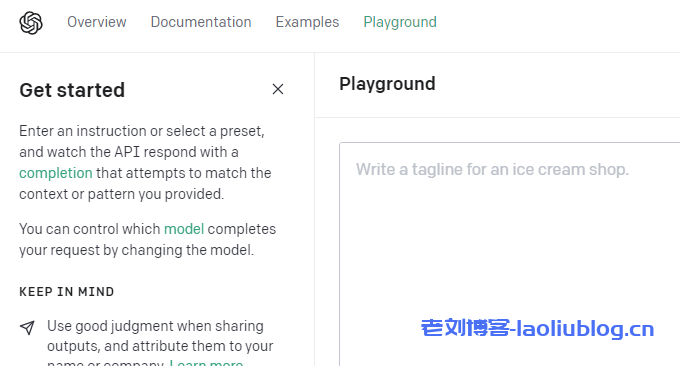Click the ice cream tagline prompt box
Screen dimensions: 680x366
tap(510, 254)
